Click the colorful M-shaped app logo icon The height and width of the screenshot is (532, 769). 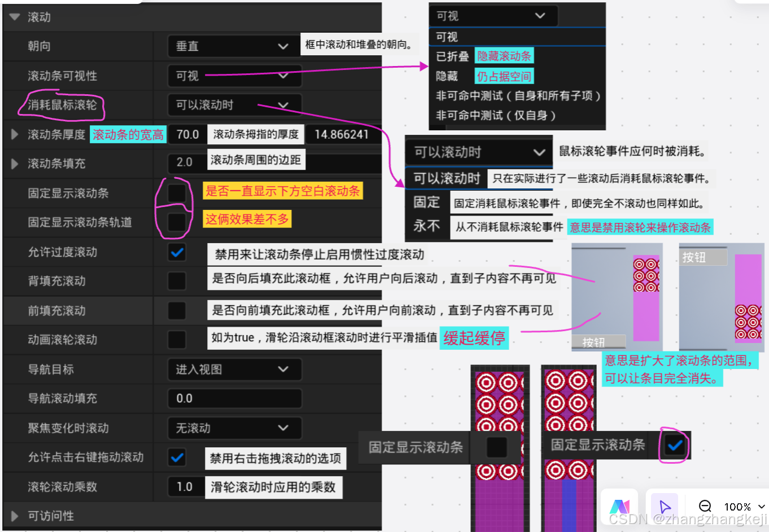(x=619, y=507)
